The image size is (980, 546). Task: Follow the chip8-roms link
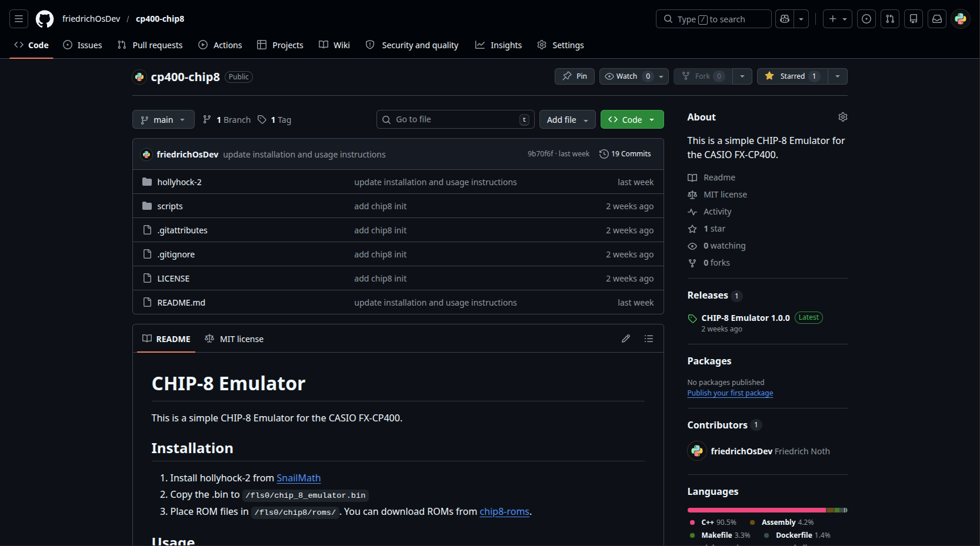coord(505,512)
